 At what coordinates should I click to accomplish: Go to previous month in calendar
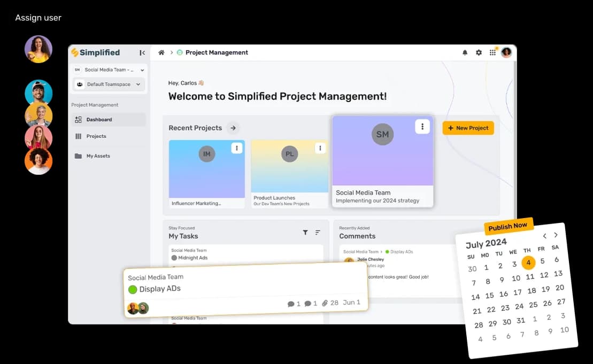(544, 236)
